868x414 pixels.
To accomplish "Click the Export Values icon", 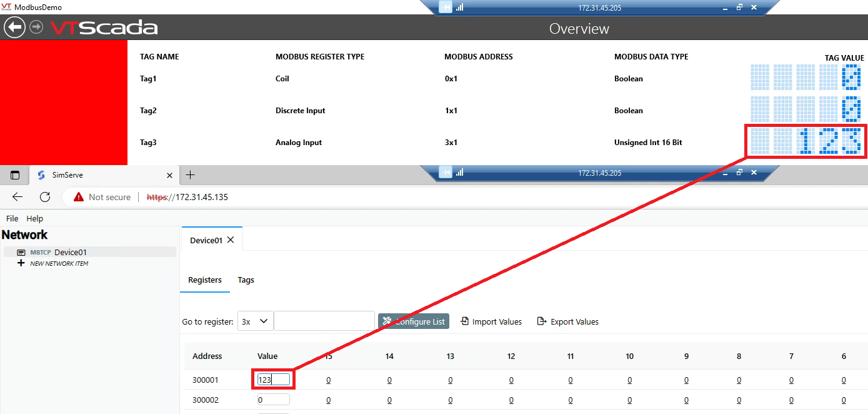I will point(541,321).
